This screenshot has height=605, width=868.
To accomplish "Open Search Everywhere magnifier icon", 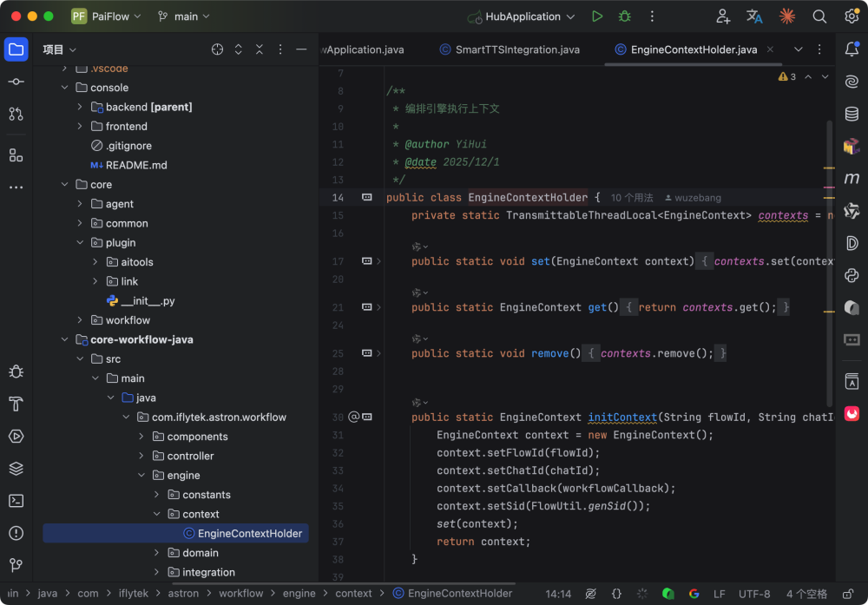I will pos(819,16).
